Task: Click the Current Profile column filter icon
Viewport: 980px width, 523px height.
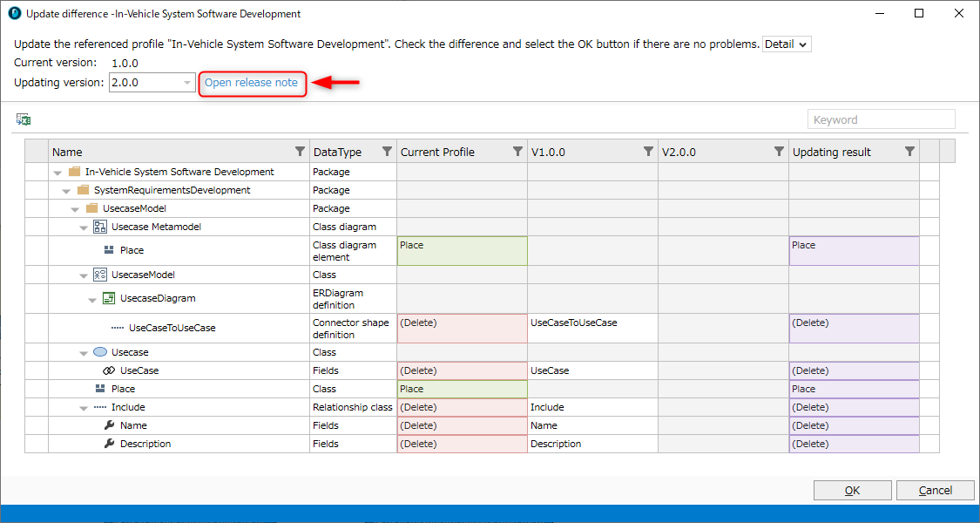Action: (x=517, y=152)
